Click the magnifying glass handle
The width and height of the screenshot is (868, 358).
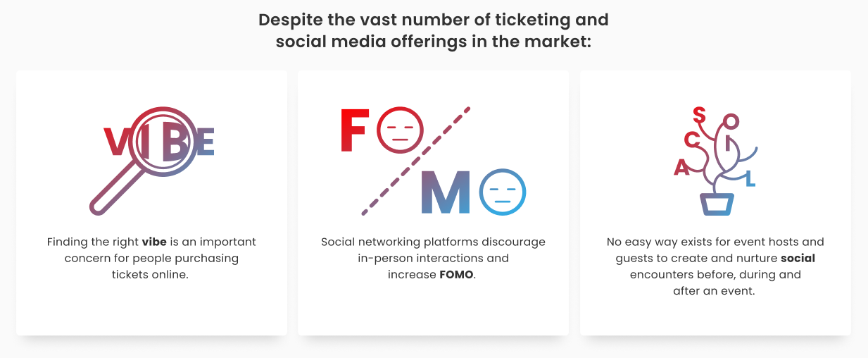click(x=114, y=189)
